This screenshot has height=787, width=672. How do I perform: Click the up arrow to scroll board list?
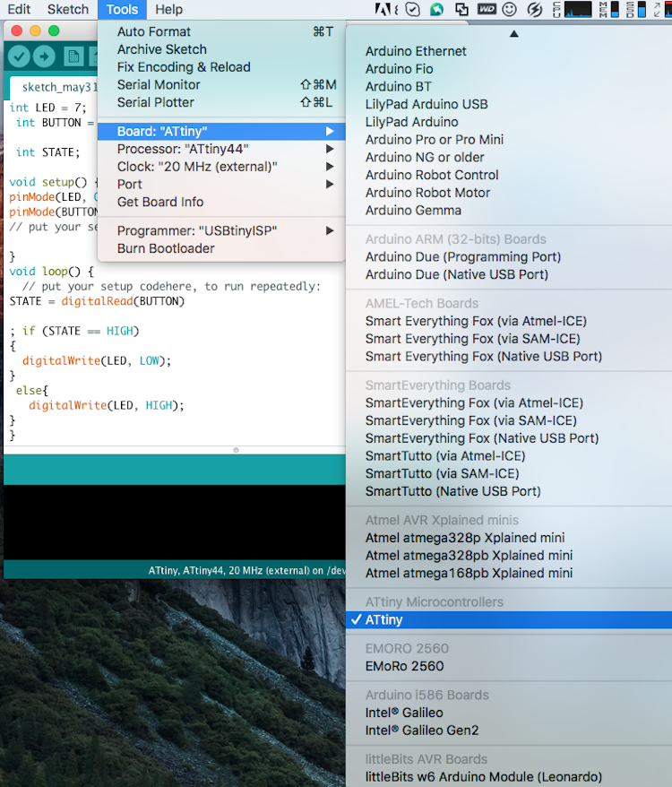click(x=514, y=34)
